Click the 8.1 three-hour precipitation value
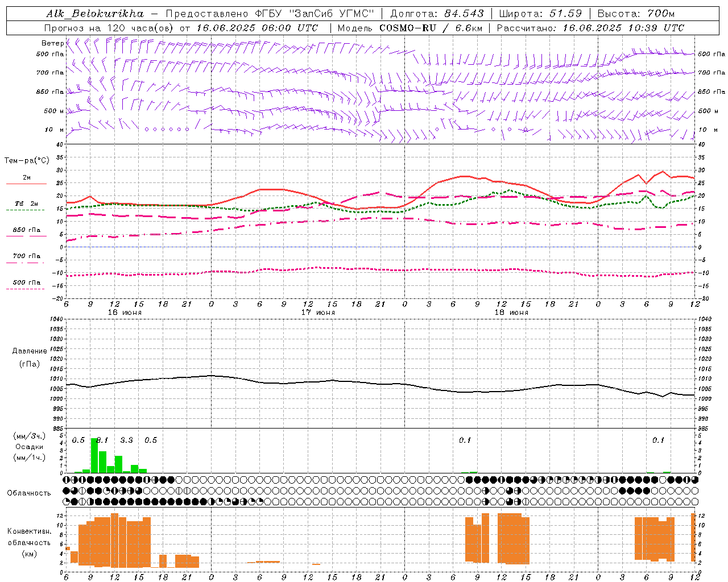 (x=102, y=440)
